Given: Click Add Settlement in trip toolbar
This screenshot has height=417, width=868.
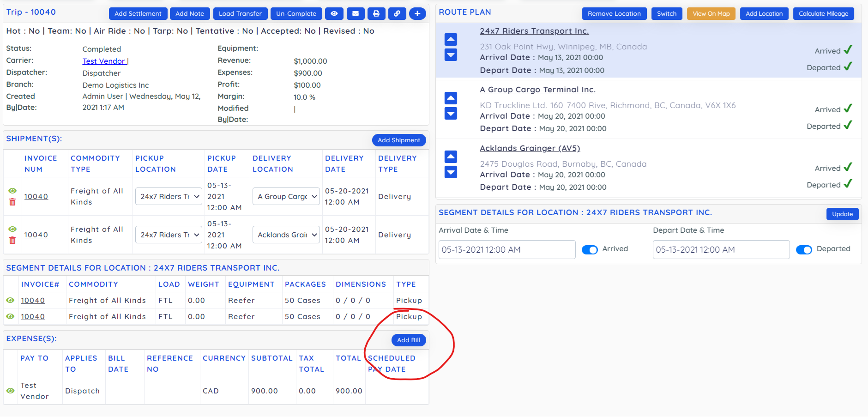Looking at the screenshot, I should (x=138, y=14).
